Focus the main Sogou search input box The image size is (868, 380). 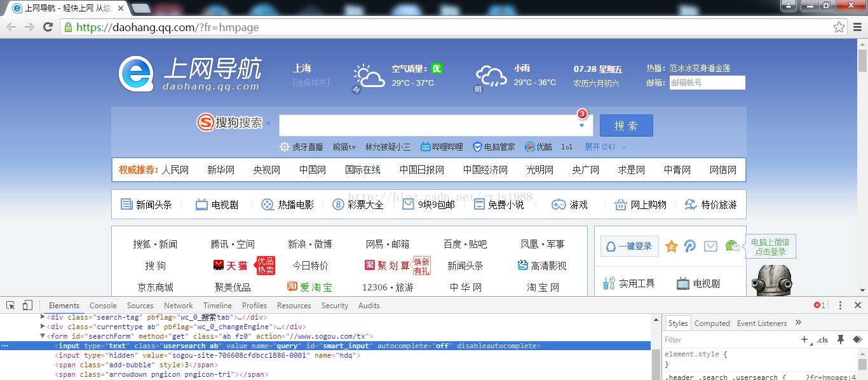coord(436,125)
